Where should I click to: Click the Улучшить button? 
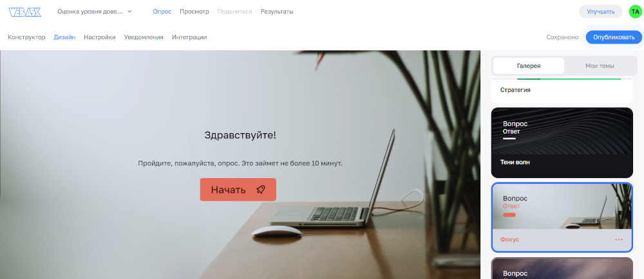(x=600, y=12)
